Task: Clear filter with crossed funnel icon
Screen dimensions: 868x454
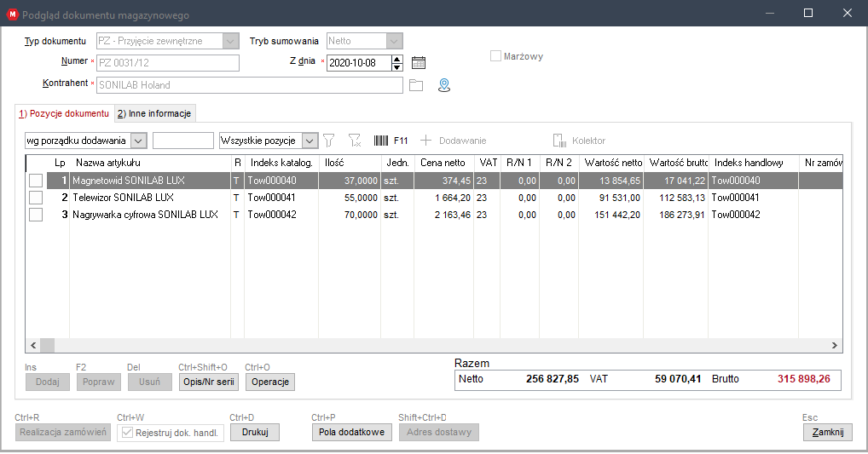Action: tap(355, 141)
